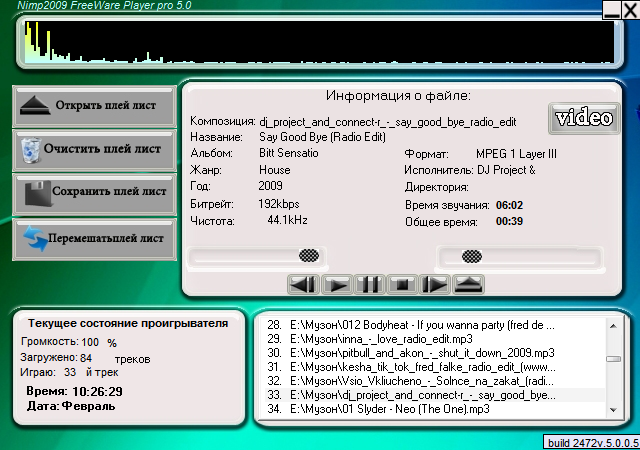This screenshot has height=450, width=640.
Task: Shuffle playlist with Перемешать плей лист
Action: 95,239
